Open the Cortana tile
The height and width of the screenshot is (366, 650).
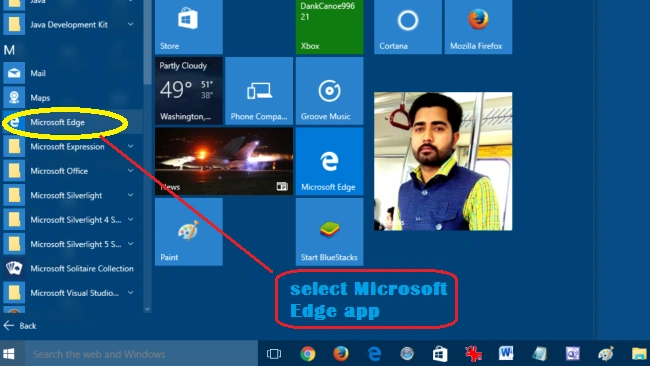(408, 27)
